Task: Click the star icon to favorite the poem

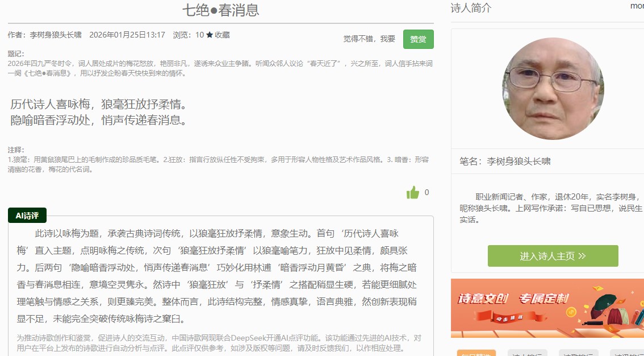Action: pyautogui.click(x=210, y=35)
